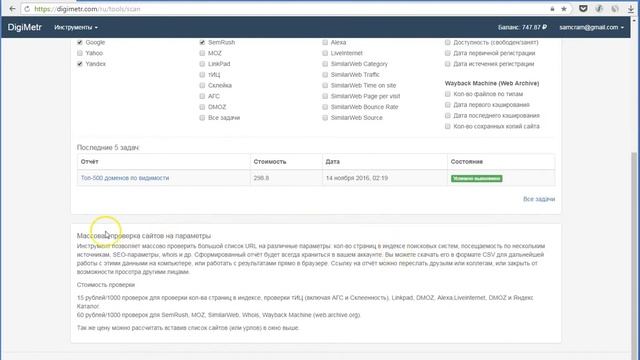Open the Все задачи link below the table

(x=539, y=199)
